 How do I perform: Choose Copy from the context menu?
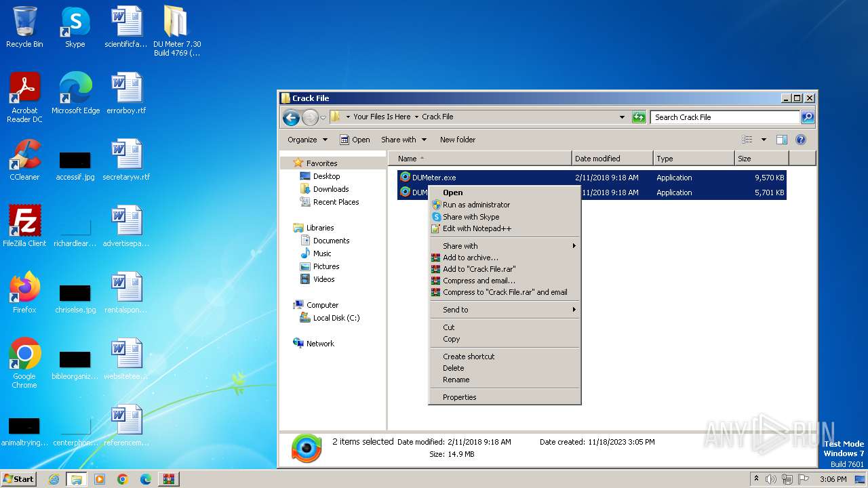pyautogui.click(x=505, y=339)
